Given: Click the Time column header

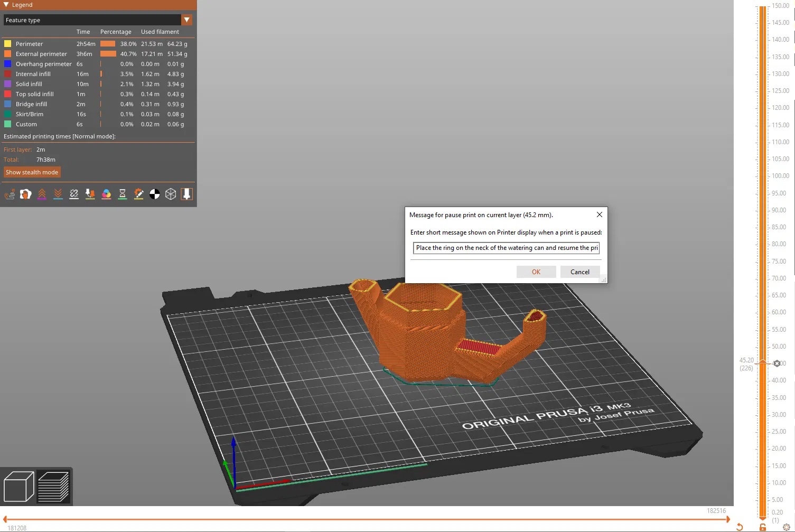Looking at the screenshot, I should (x=83, y=32).
